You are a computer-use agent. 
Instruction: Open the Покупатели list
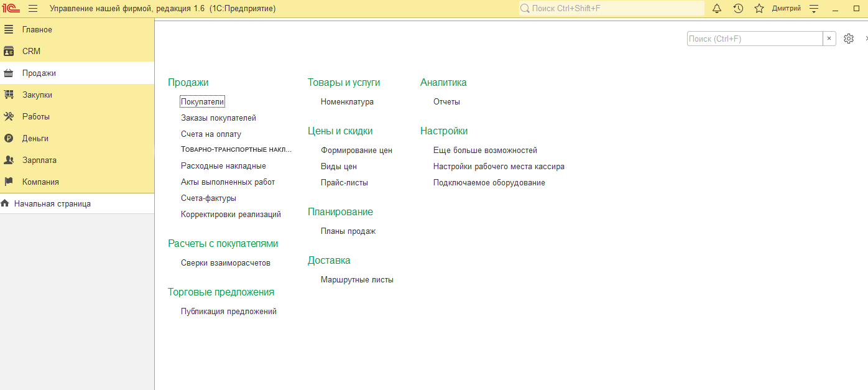[x=202, y=101]
